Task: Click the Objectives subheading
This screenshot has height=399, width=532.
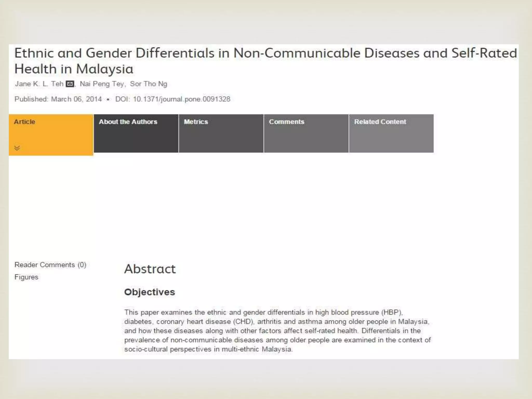Action: 149,292
